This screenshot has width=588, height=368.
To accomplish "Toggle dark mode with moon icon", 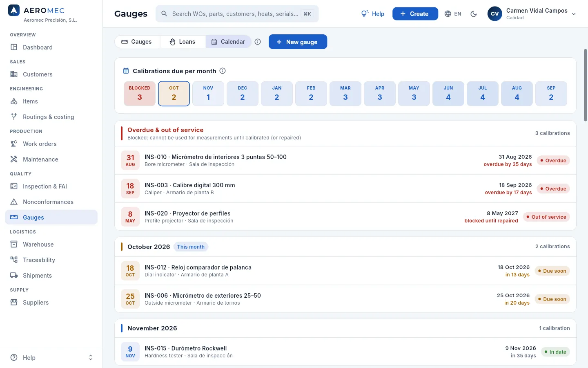I will (x=474, y=14).
